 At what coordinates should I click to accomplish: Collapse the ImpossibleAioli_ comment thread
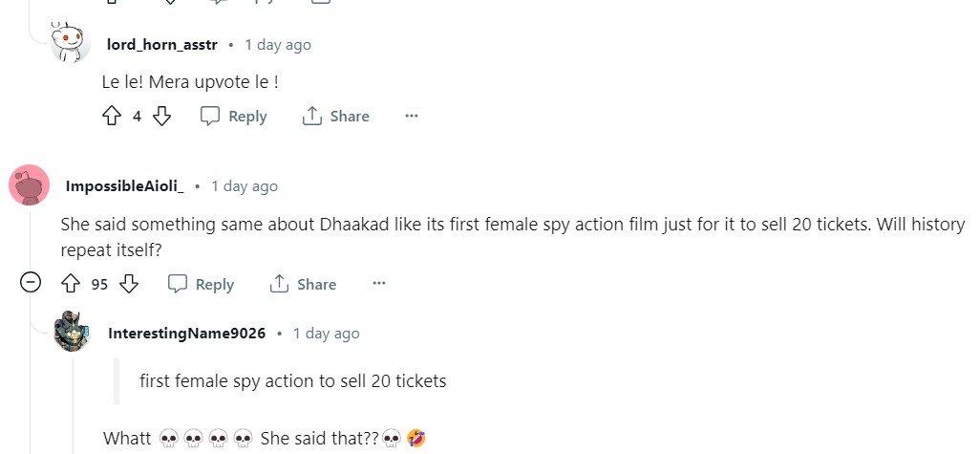[x=31, y=283]
